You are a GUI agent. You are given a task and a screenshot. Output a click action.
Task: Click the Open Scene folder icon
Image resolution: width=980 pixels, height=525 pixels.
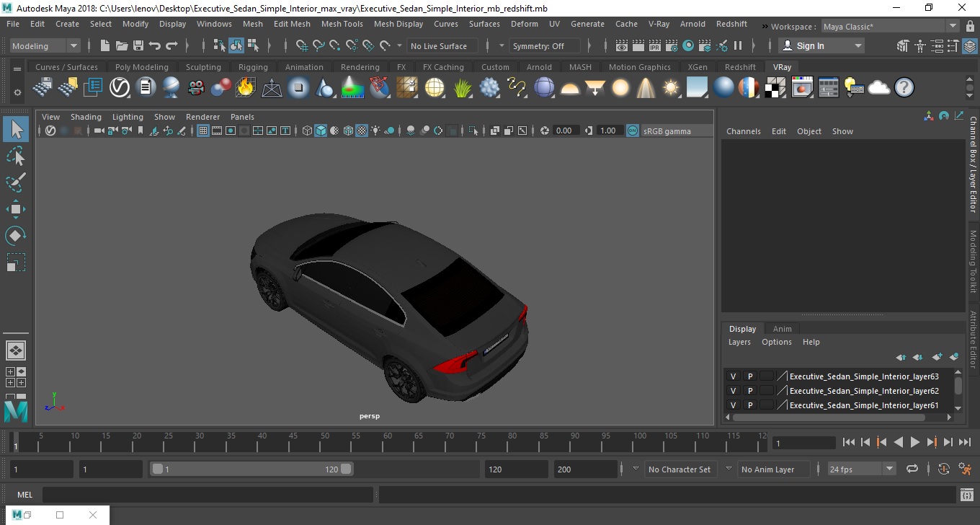[x=122, y=45]
